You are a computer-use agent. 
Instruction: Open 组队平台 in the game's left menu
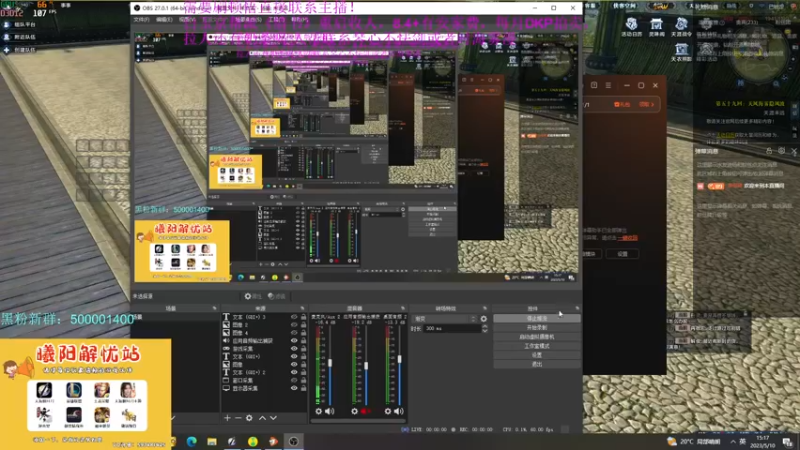tap(20, 24)
